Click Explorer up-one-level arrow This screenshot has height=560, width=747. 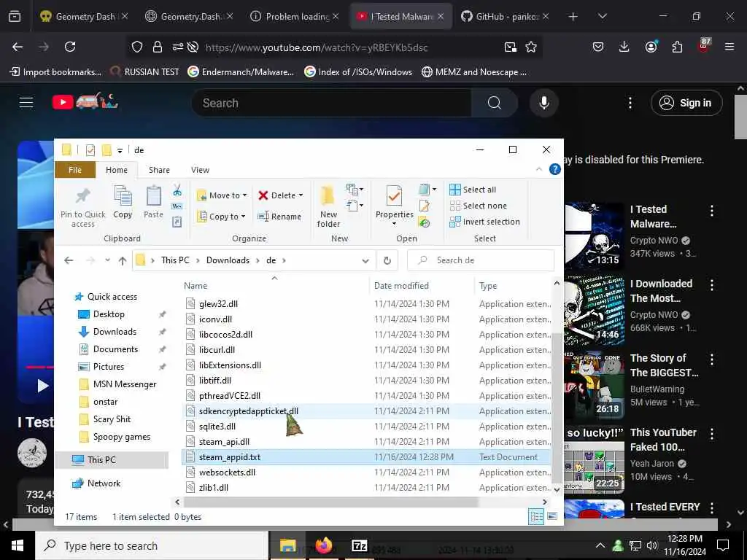coord(123,260)
